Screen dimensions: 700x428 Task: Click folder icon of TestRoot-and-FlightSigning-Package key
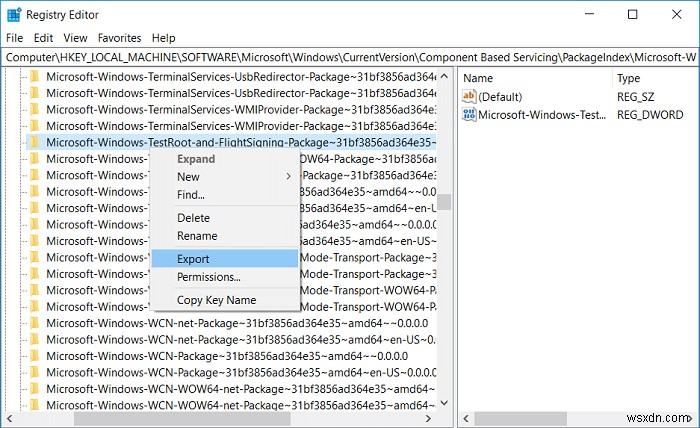tap(34, 142)
